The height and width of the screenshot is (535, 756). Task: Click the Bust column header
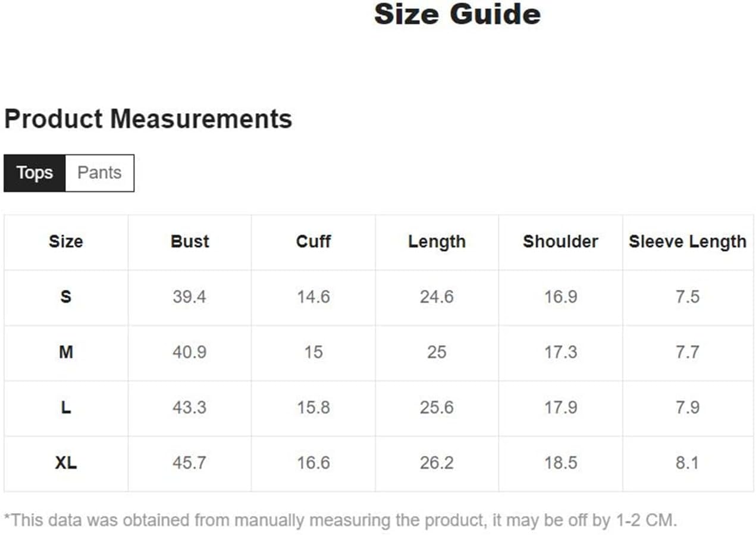(190, 242)
